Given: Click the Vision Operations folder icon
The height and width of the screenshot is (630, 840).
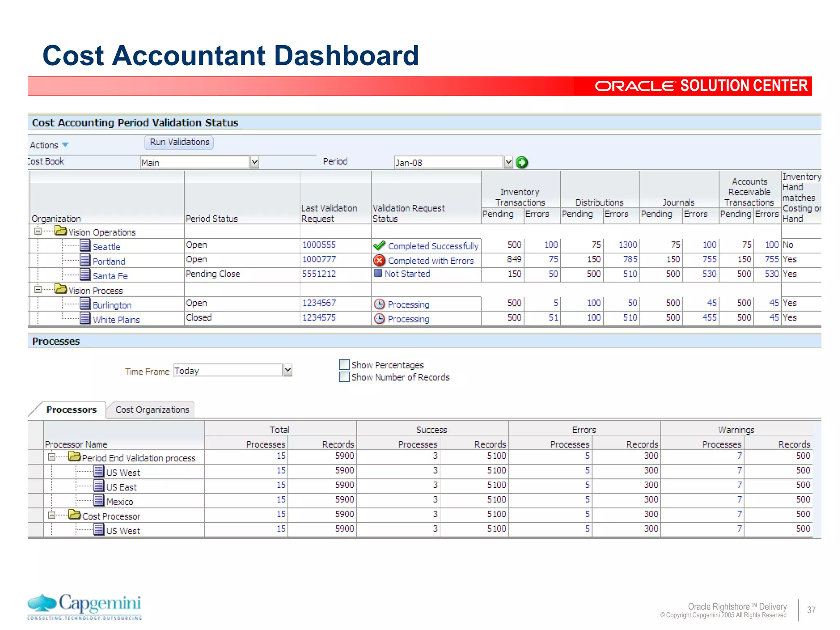Looking at the screenshot, I should 61,231.
